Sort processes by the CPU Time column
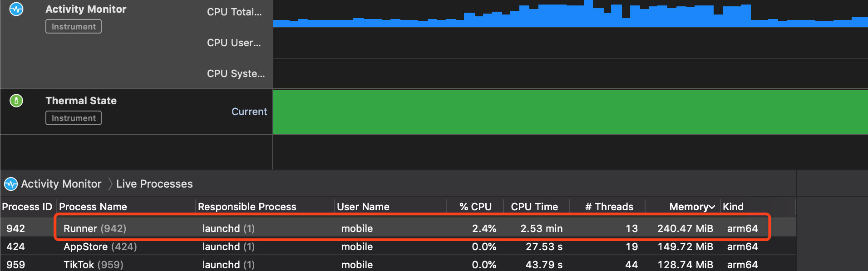Viewport: 868px width, 271px height. [533, 206]
